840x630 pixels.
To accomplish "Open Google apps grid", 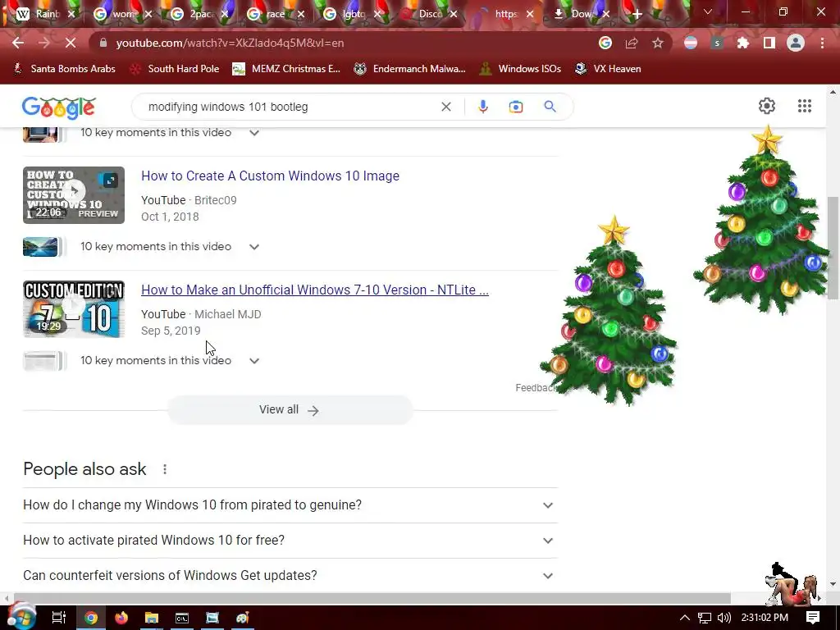I will (804, 106).
